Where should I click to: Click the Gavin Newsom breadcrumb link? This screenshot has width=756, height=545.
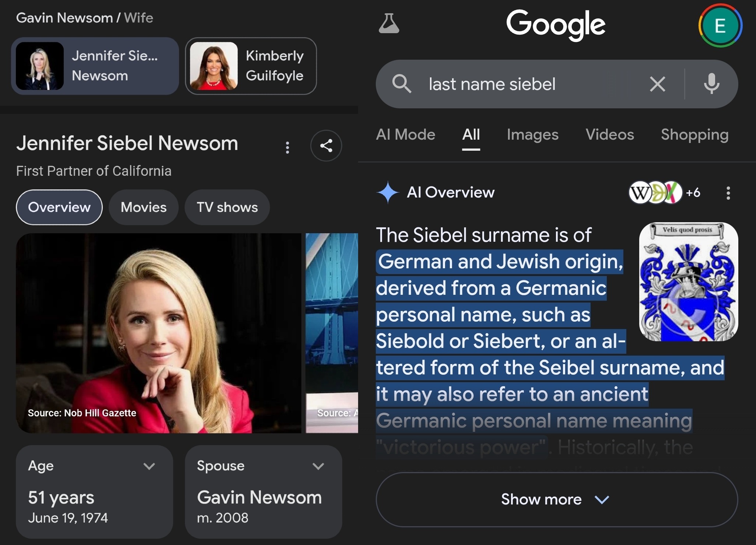64,18
